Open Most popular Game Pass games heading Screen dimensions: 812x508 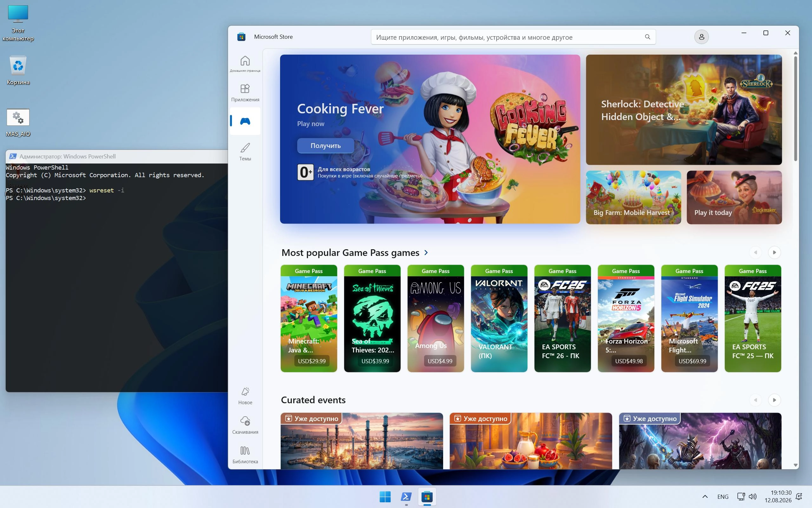tap(350, 252)
